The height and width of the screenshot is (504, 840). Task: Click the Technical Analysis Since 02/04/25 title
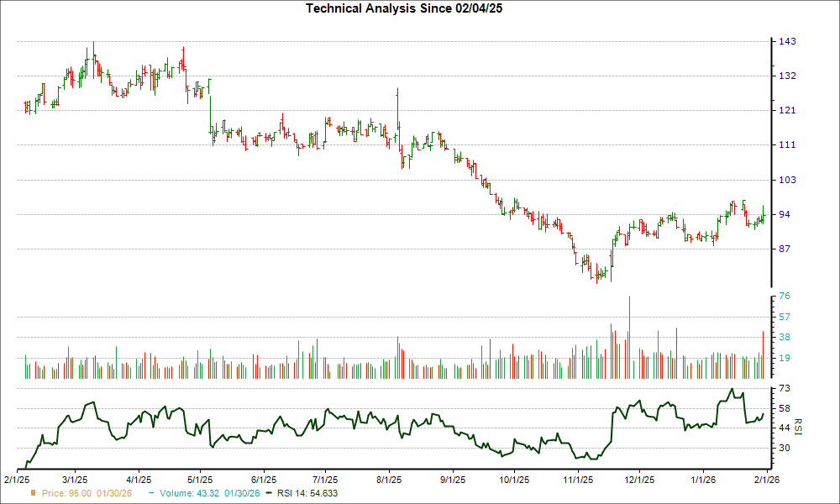[405, 8]
